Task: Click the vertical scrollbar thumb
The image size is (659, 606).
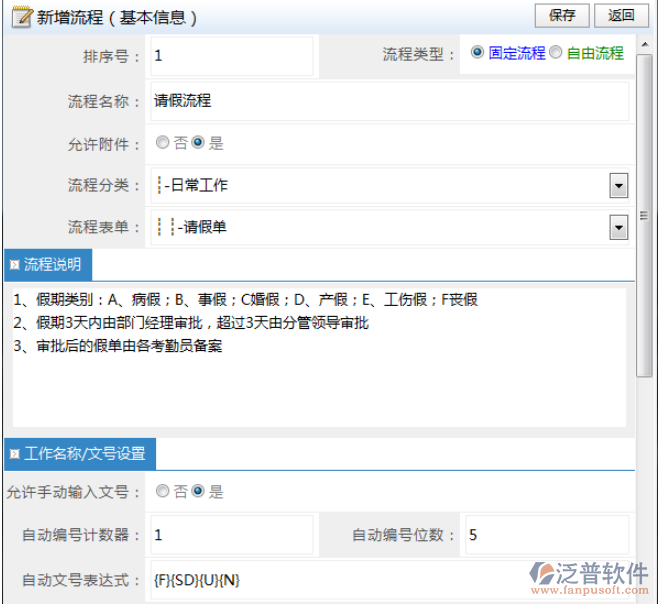Action: coord(644,216)
